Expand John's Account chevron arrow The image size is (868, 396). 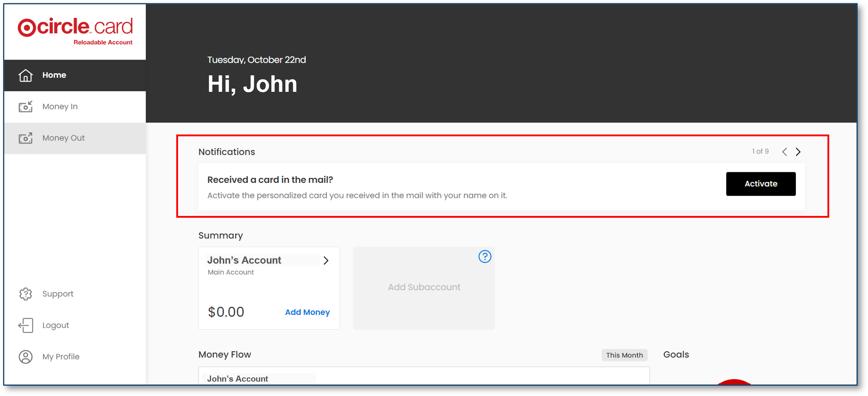326,260
